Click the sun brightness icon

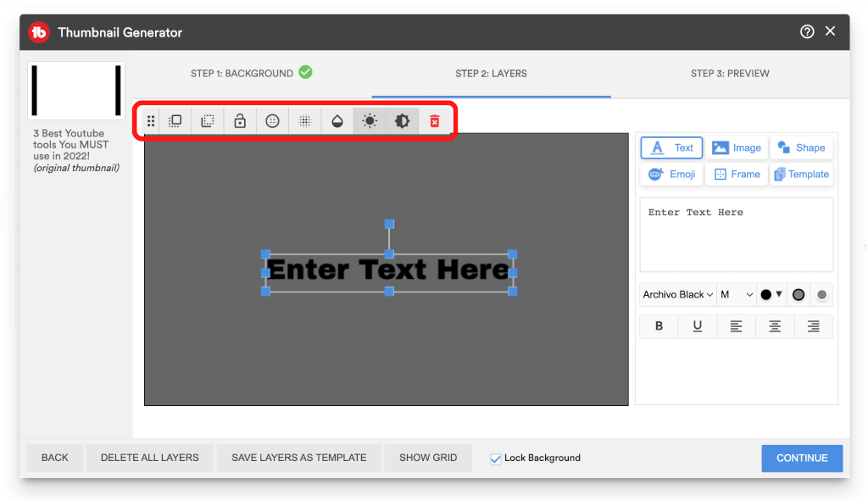pos(370,121)
